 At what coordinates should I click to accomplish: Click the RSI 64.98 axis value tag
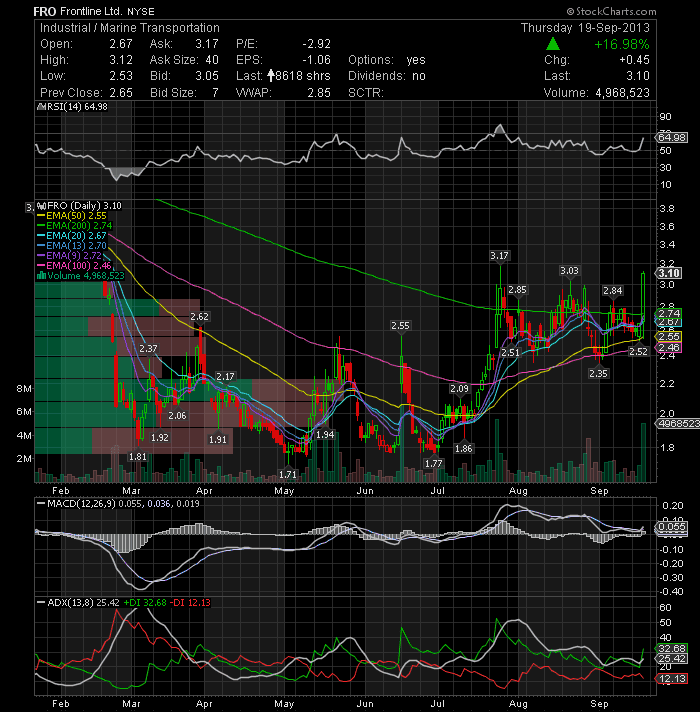point(672,137)
